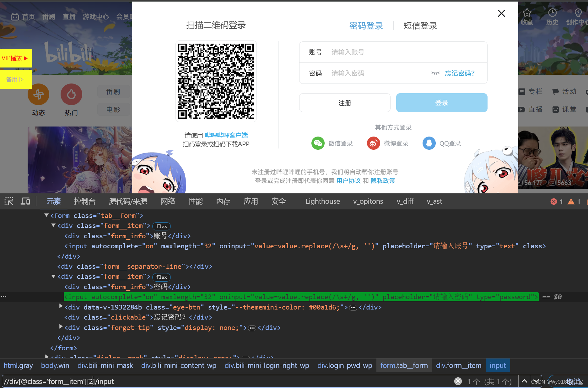
Task: Click the 忘记密码? link
Action: (x=460, y=73)
